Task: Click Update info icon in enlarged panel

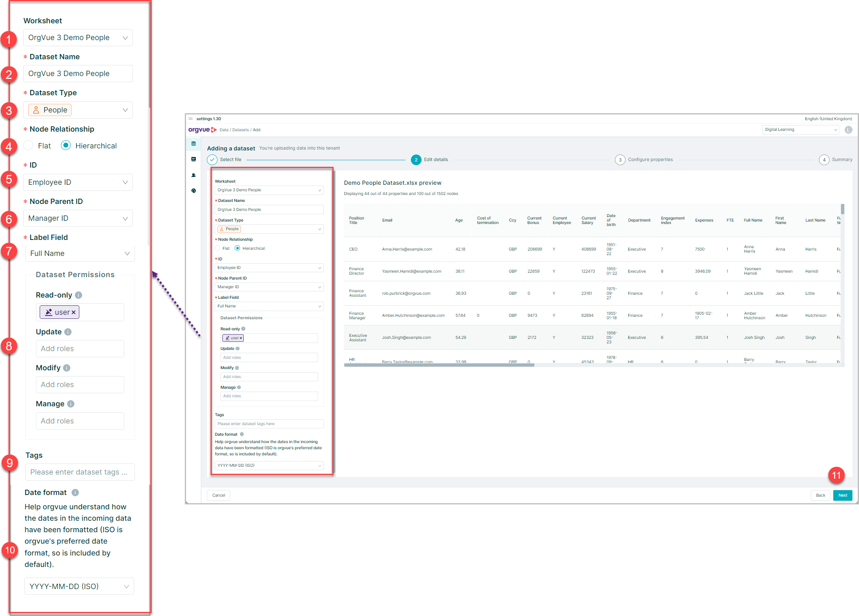Action: coord(68,332)
